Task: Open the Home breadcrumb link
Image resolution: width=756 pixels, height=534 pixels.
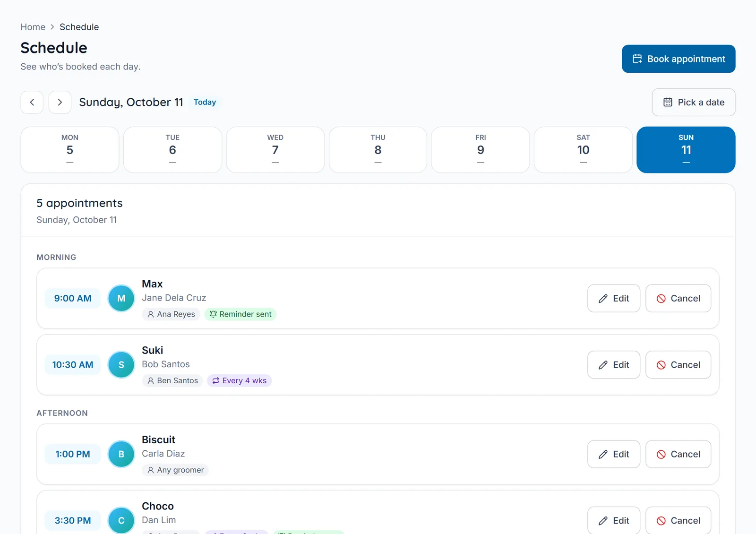Action: 33,27
